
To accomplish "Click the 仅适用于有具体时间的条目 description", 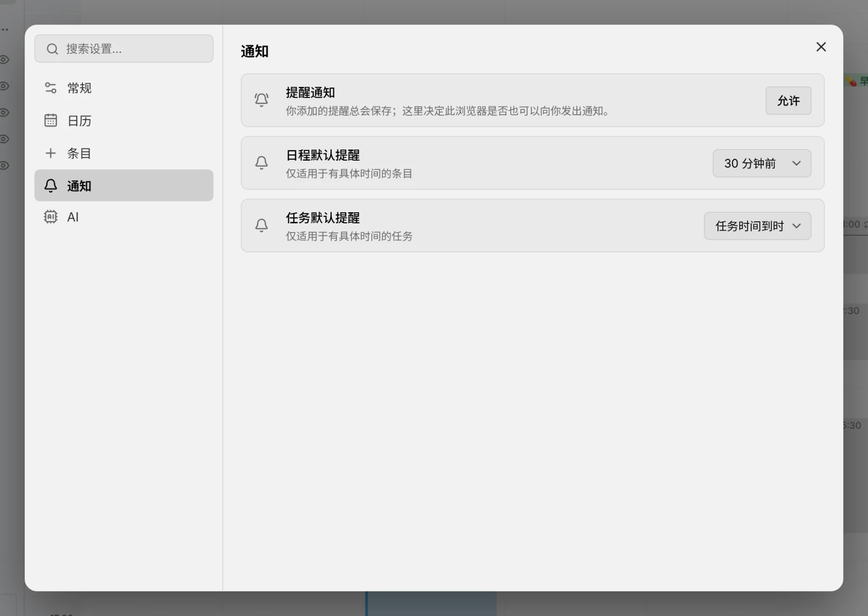I will click(349, 174).
